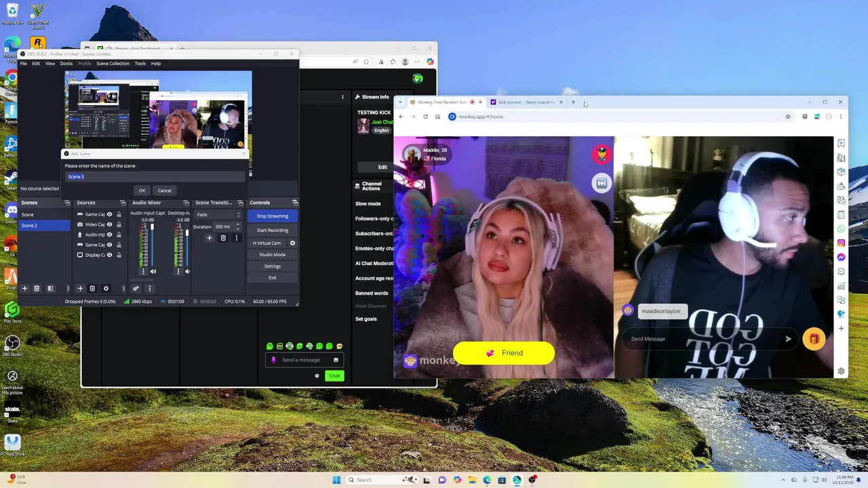
Task: Add a scene transition with plus icon
Action: [209, 238]
